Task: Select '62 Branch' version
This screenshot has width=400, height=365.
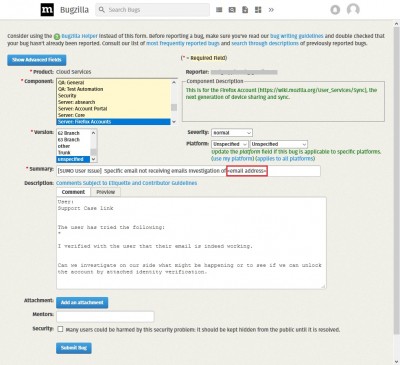Action: point(73,133)
